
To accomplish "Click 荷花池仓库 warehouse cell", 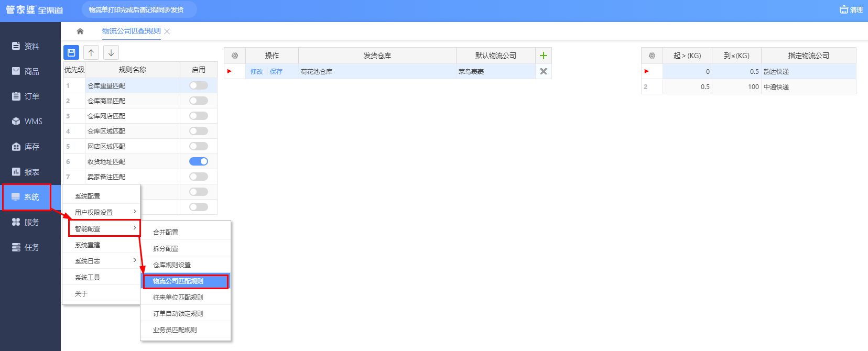I will (x=377, y=71).
